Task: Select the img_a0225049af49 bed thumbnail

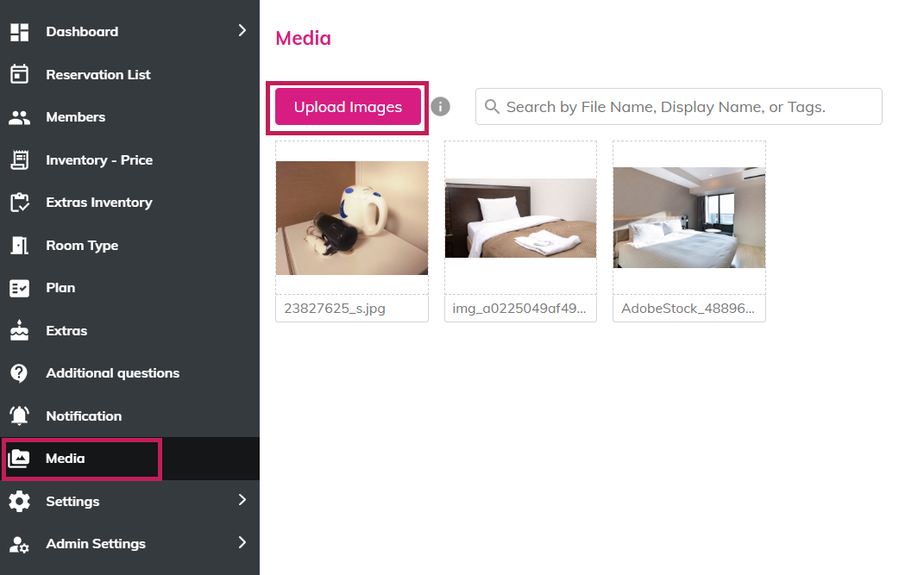Action: click(520, 218)
